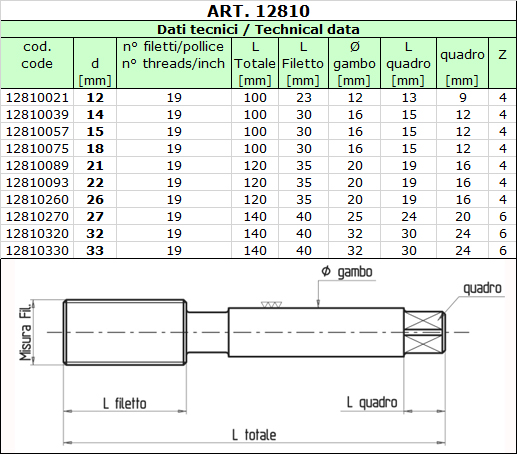
Task: Click the surface finish triangles symbol
Action: click(x=271, y=305)
